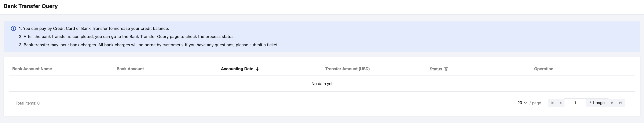Jump to the last page of results
This screenshot has width=644, height=123.
(x=620, y=103)
